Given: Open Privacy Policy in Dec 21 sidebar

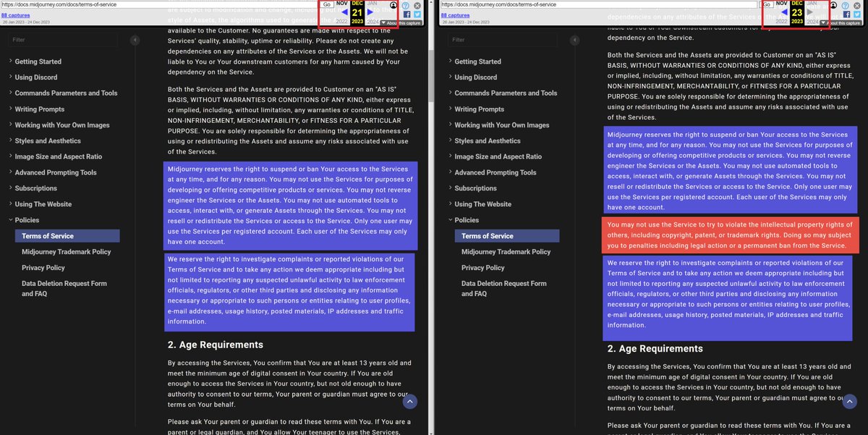Looking at the screenshot, I should click(43, 268).
